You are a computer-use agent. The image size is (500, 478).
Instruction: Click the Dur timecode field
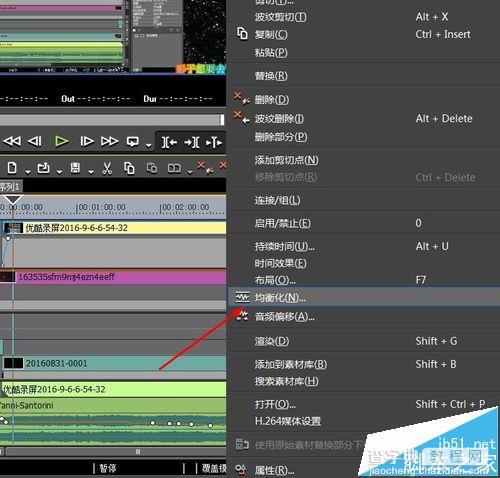click(x=178, y=99)
